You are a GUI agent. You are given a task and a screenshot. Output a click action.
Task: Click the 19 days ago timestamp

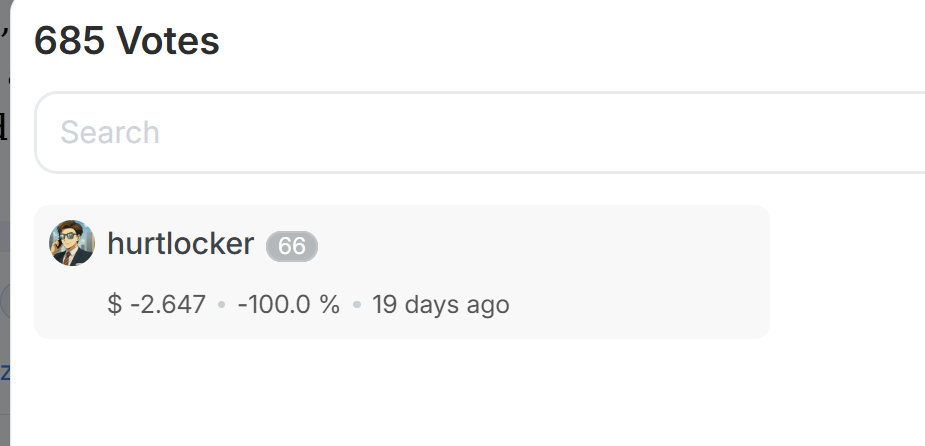[x=440, y=304]
